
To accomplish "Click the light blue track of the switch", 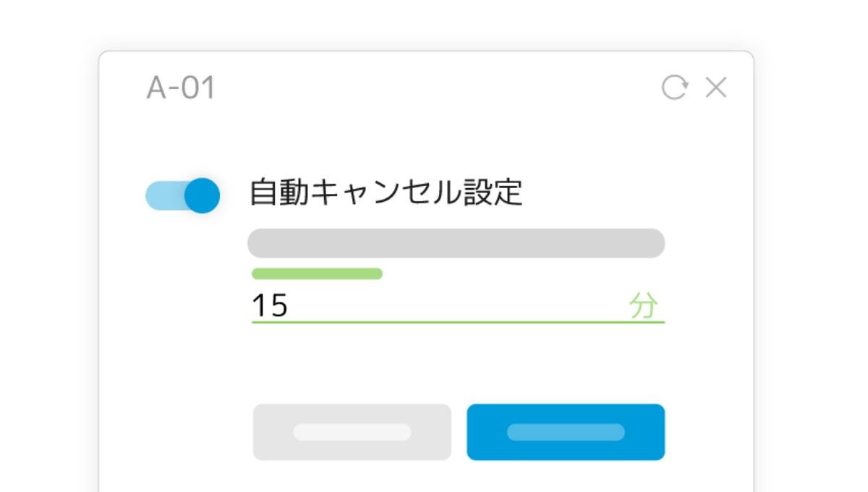I will [x=166, y=195].
